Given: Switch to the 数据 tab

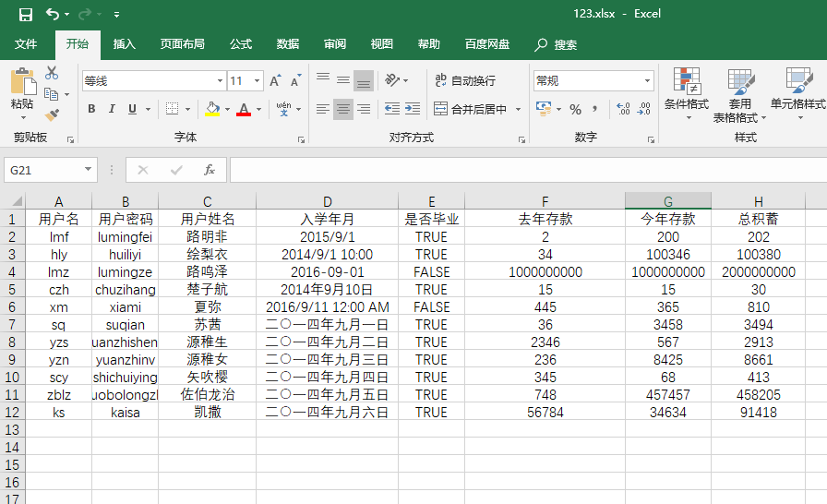Looking at the screenshot, I should (288, 44).
